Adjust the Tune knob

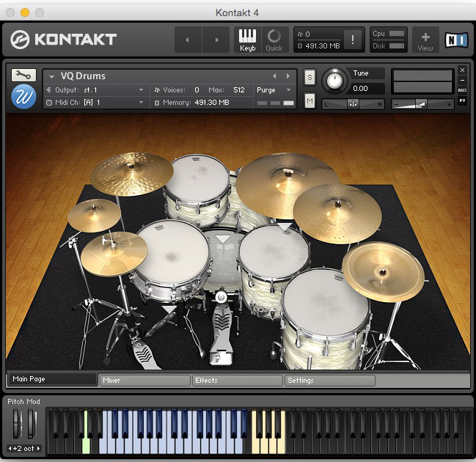pyautogui.click(x=334, y=81)
